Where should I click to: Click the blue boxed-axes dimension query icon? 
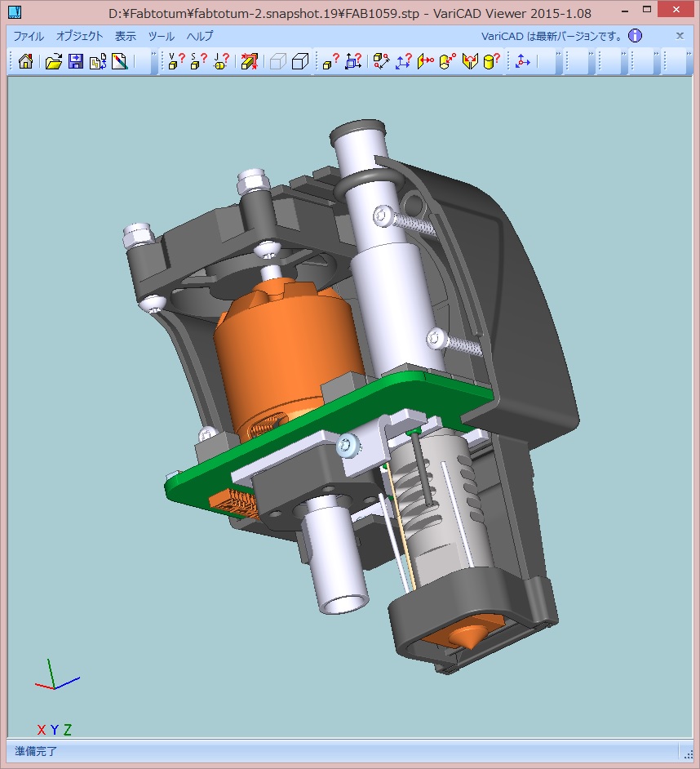(353, 61)
